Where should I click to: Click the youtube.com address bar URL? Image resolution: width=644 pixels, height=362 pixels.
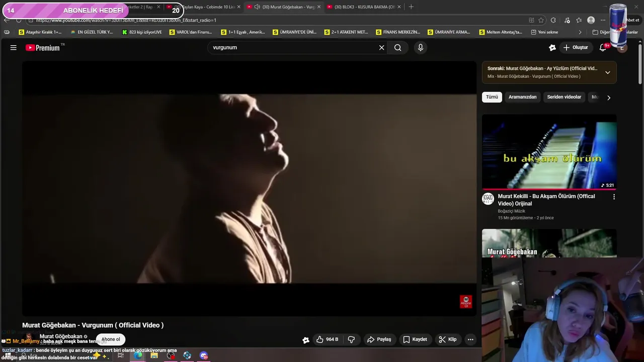[126, 20]
